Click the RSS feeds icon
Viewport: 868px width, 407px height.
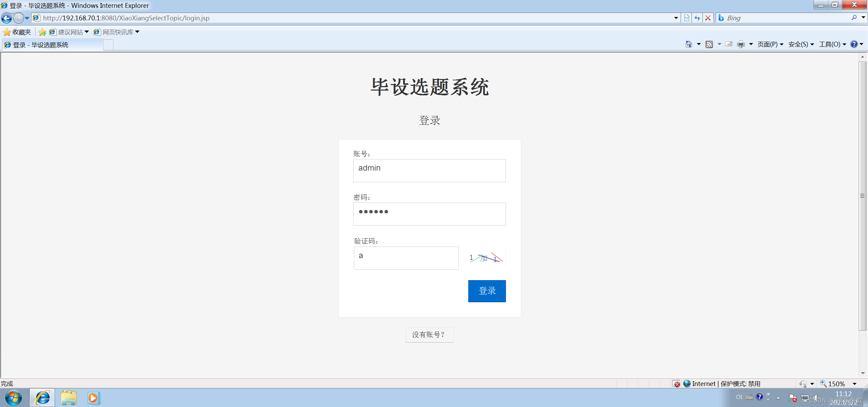pyautogui.click(x=709, y=44)
